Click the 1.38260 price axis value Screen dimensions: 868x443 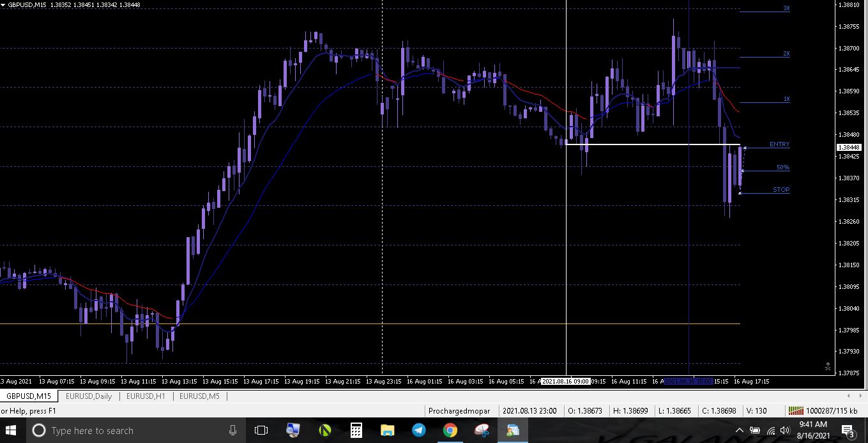point(849,221)
